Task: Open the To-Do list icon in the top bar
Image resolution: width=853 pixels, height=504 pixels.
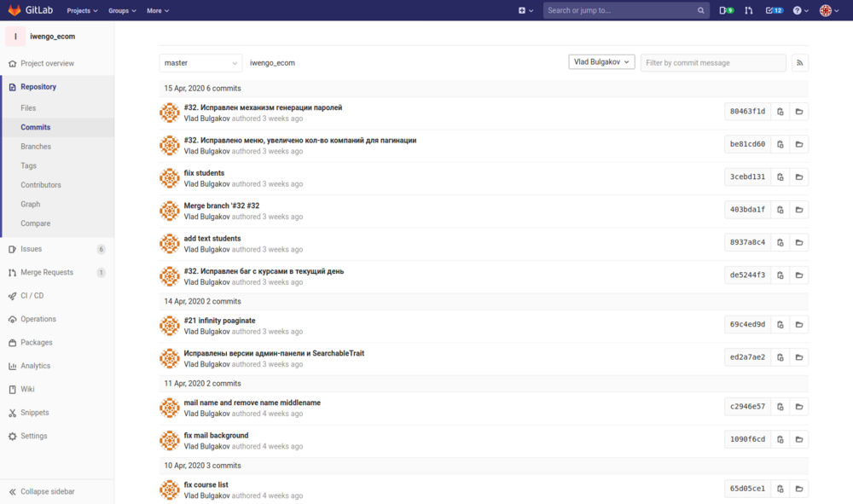Action: (774, 10)
